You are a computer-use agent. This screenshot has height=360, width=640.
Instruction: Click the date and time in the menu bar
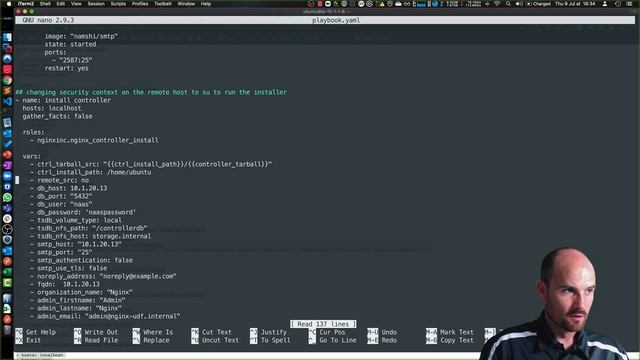(576, 4)
